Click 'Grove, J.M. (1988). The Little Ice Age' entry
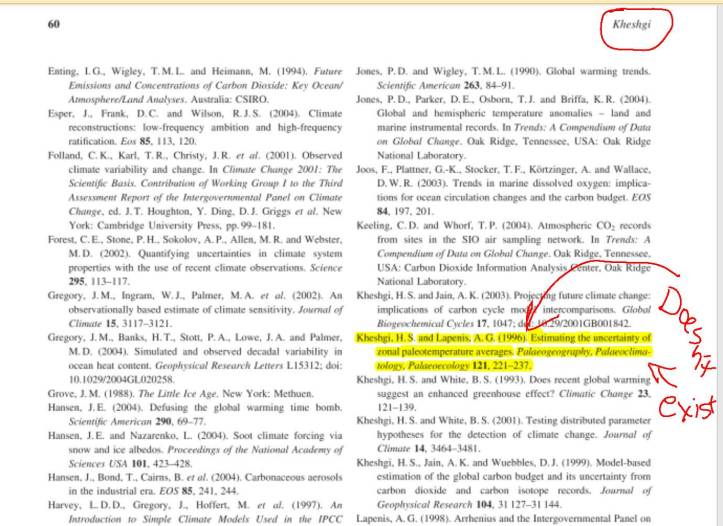The width and height of the screenshot is (723, 526). point(181,394)
